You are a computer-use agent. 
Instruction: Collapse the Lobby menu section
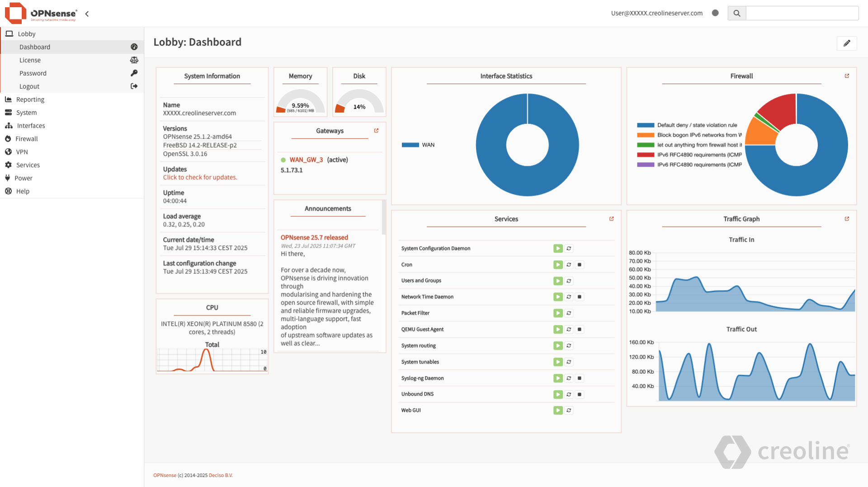pyautogui.click(x=72, y=34)
